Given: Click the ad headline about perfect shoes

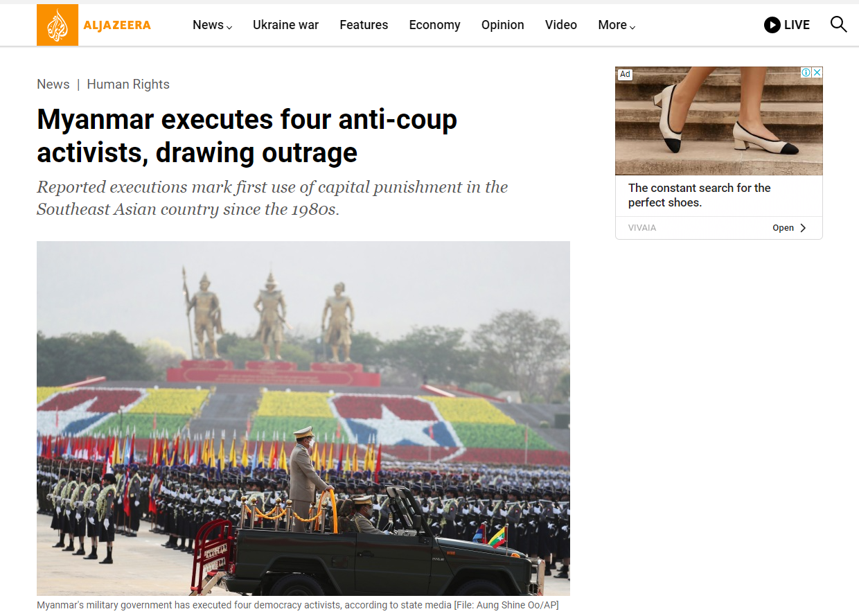Looking at the screenshot, I should [x=699, y=195].
